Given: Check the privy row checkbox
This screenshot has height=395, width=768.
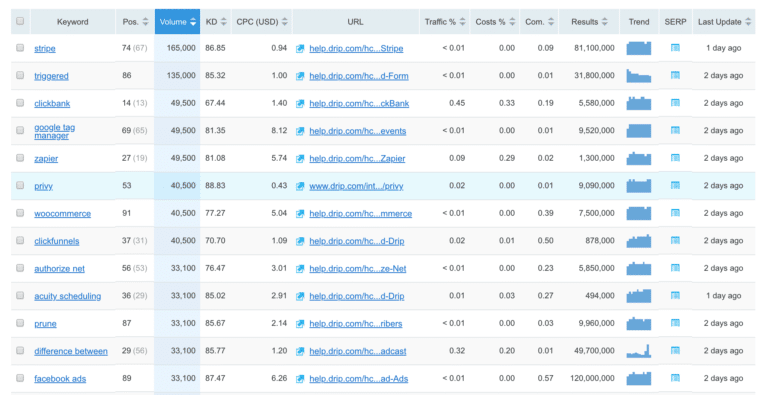Looking at the screenshot, I should click(20, 185).
